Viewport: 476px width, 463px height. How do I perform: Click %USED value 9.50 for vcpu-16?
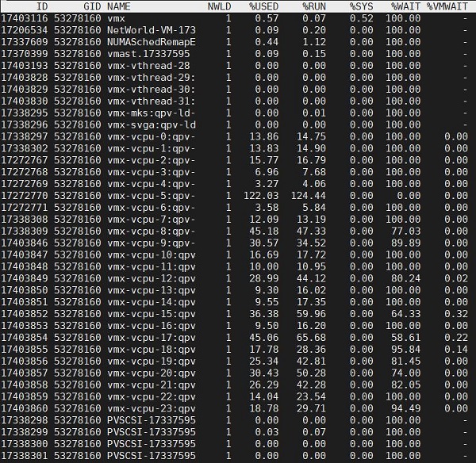click(267, 326)
